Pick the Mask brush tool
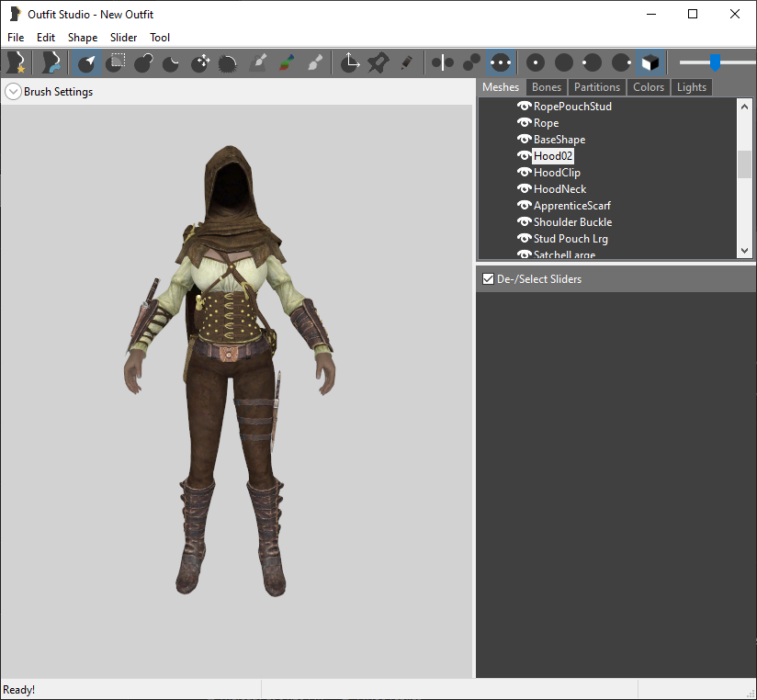The width and height of the screenshot is (757, 700). pyautogui.click(x=116, y=62)
